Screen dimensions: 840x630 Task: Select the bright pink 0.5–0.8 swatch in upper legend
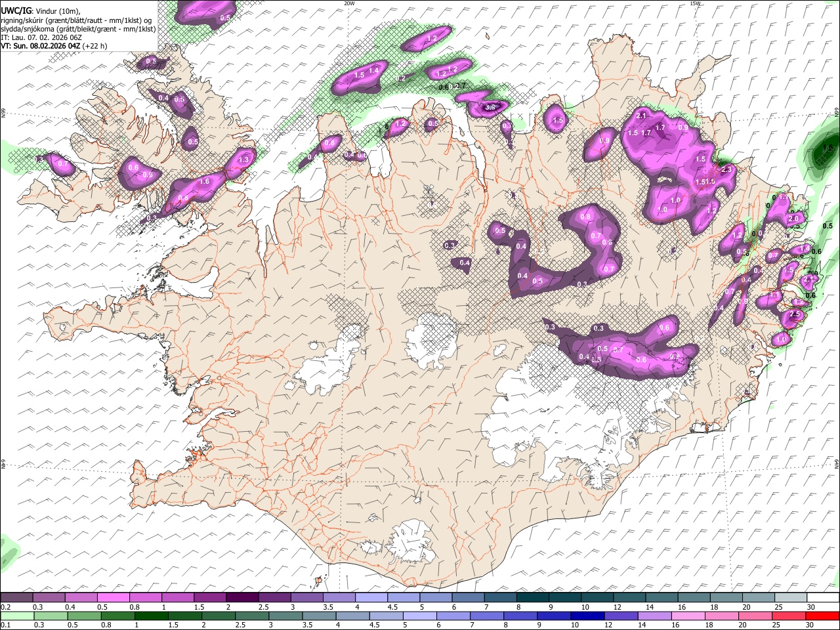pyautogui.click(x=113, y=597)
